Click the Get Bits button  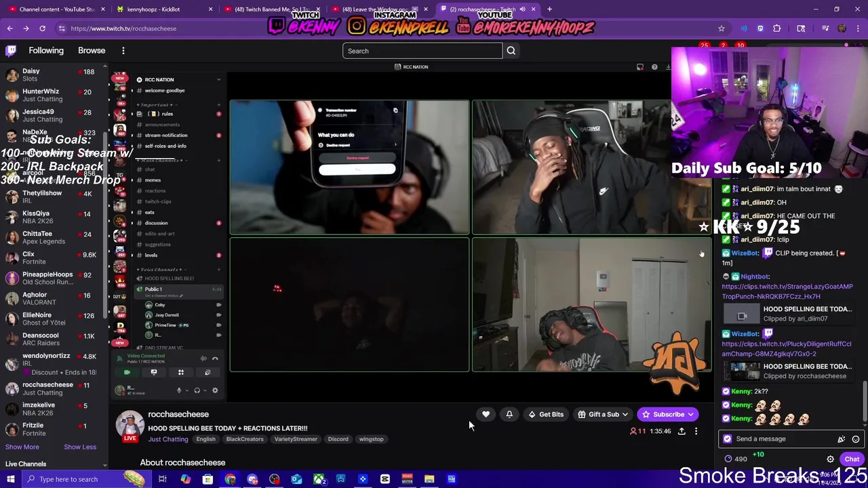pyautogui.click(x=546, y=415)
